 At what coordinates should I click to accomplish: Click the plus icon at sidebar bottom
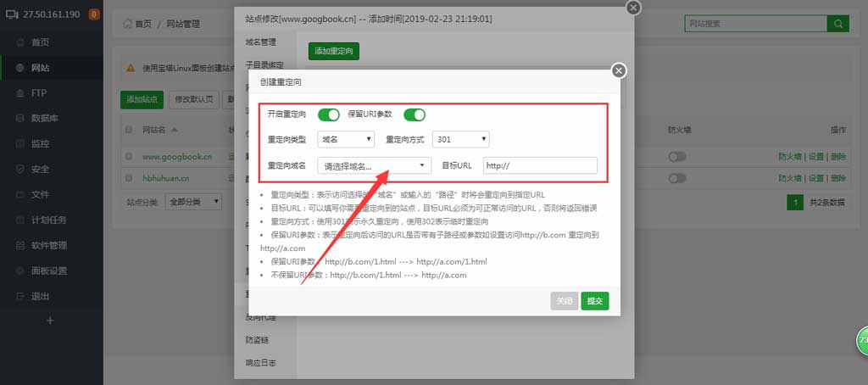(50, 321)
